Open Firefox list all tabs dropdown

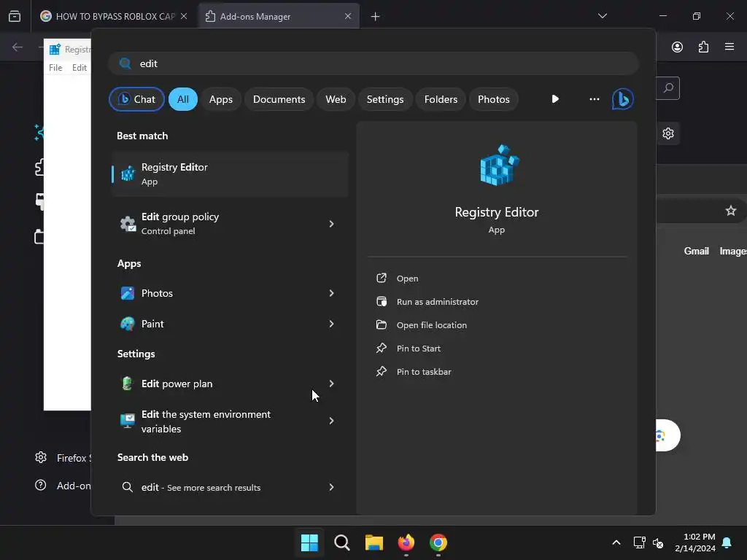pyautogui.click(x=603, y=16)
